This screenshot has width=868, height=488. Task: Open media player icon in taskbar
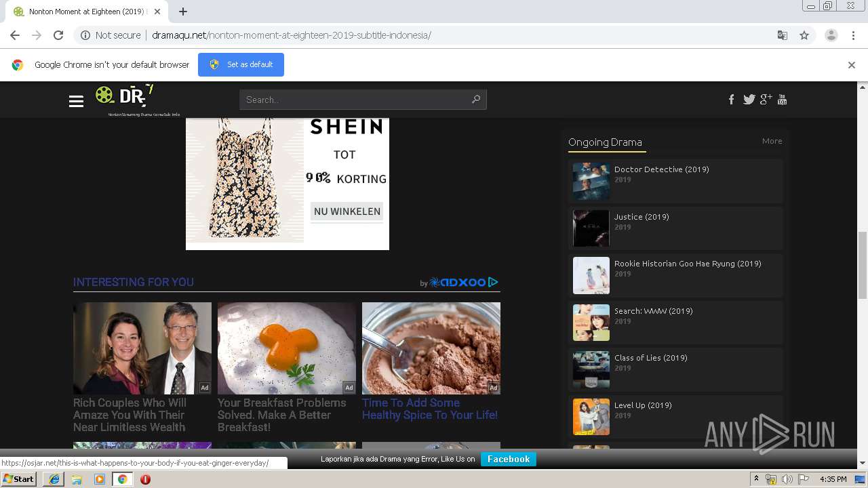pos(100,479)
